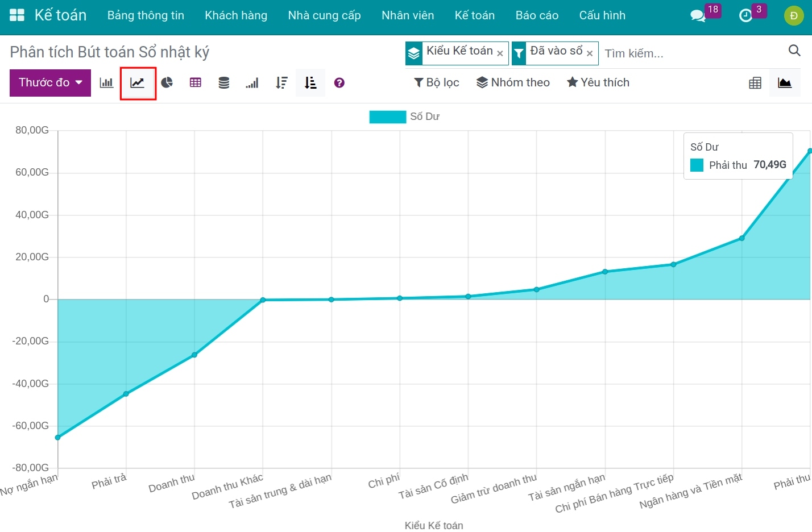Screen dimensions: 812x532
Task: Open the Báo cáo menu
Action: point(537,15)
